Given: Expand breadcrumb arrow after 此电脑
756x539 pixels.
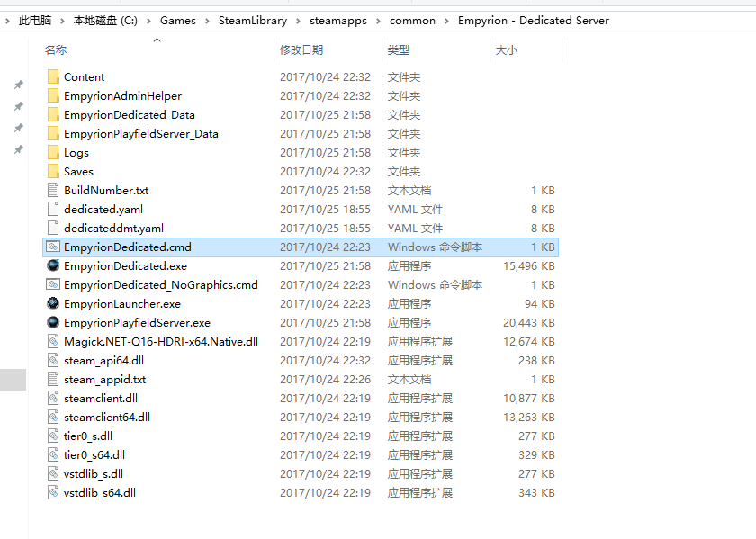Looking at the screenshot, I should coord(62,21).
